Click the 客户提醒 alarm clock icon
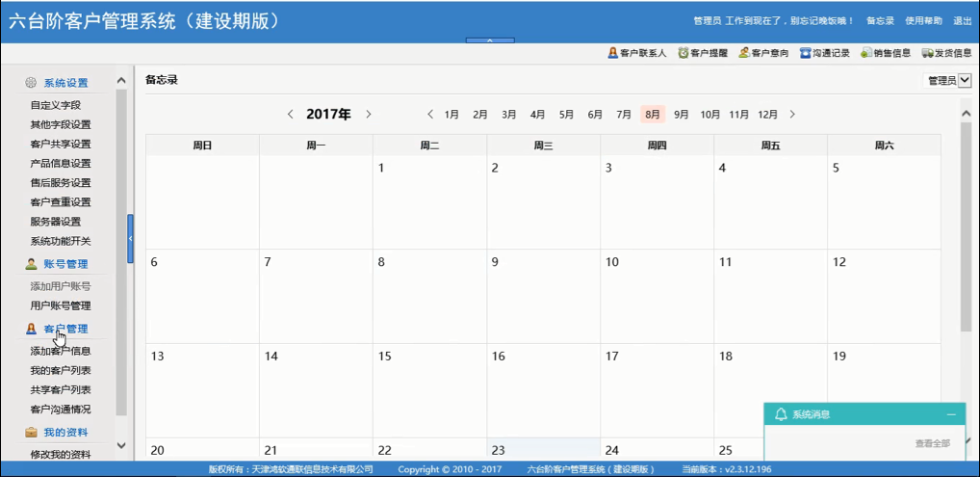 [683, 53]
